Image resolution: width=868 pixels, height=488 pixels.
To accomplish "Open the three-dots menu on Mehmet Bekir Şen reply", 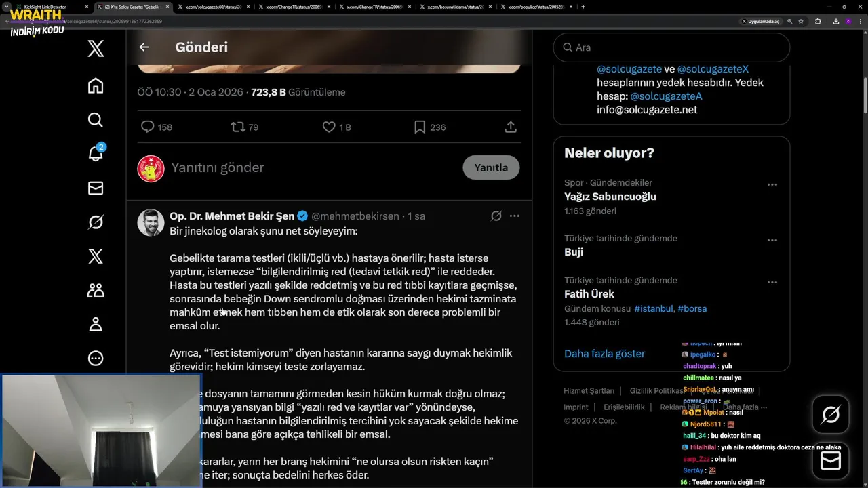I will [x=514, y=216].
